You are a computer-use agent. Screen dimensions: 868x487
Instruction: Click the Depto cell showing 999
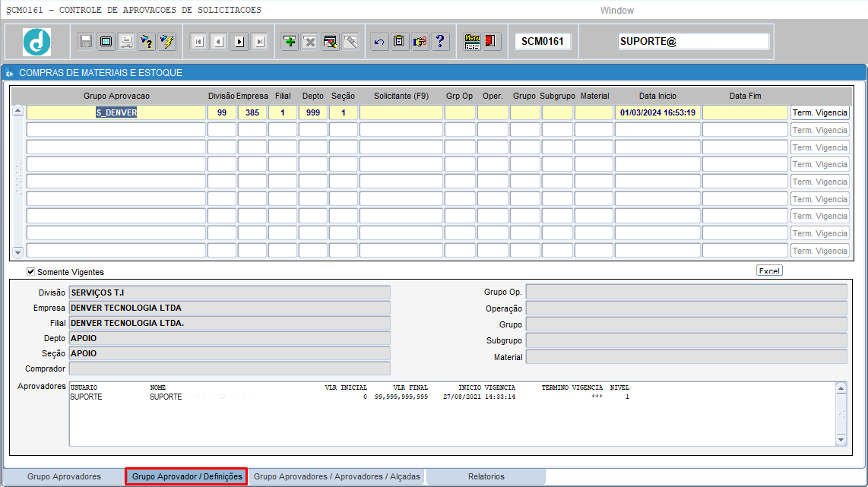[313, 113]
